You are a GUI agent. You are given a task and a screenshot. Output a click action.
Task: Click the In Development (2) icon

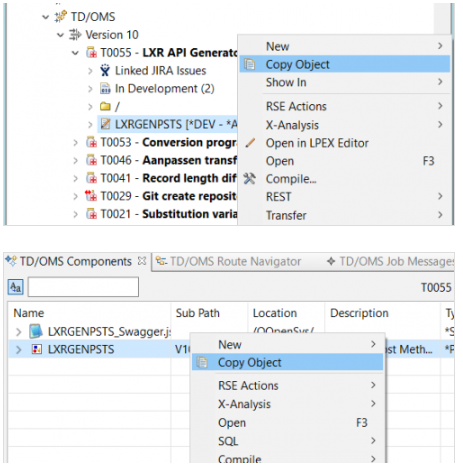(105, 88)
